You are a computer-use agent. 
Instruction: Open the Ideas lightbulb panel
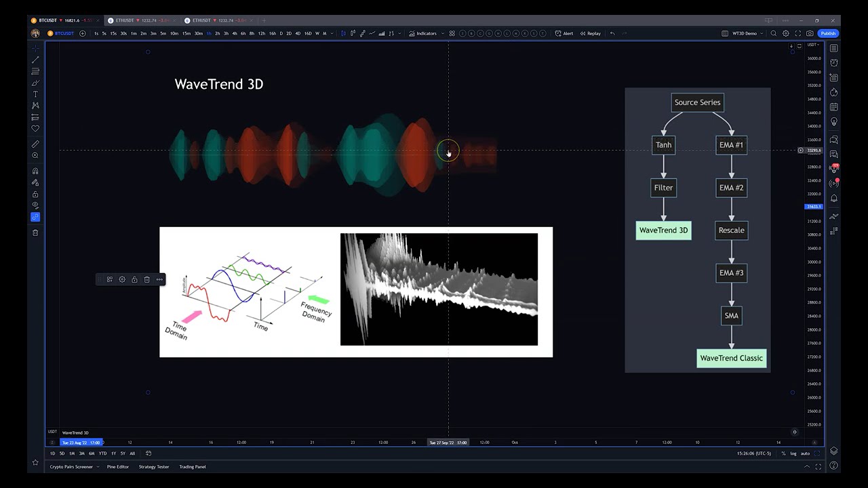(x=833, y=122)
